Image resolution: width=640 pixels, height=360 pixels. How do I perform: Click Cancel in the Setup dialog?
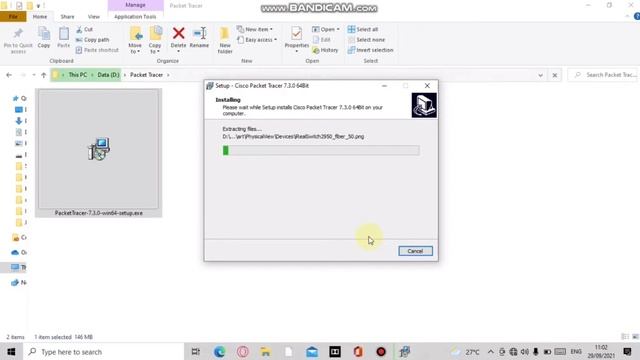[415, 251]
